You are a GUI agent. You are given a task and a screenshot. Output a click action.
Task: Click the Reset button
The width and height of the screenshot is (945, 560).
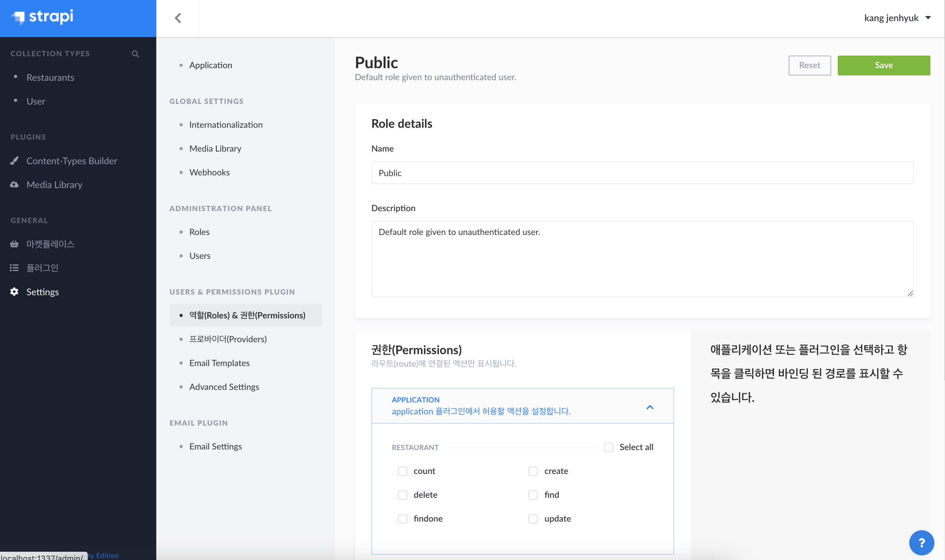[809, 65]
